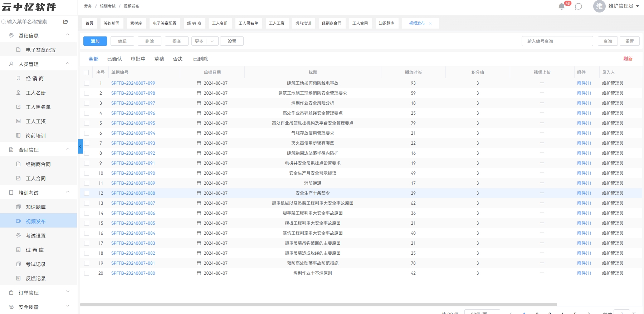Image resolution: width=644 pixels, height=314 pixels.
Task: Click the 订单管理 clipboard icon
Action: 11,293
